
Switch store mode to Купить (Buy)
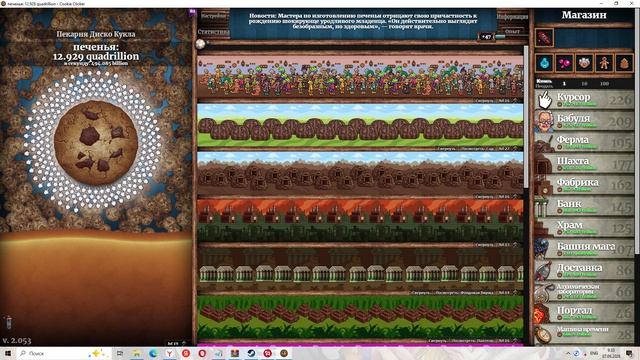pyautogui.click(x=544, y=81)
